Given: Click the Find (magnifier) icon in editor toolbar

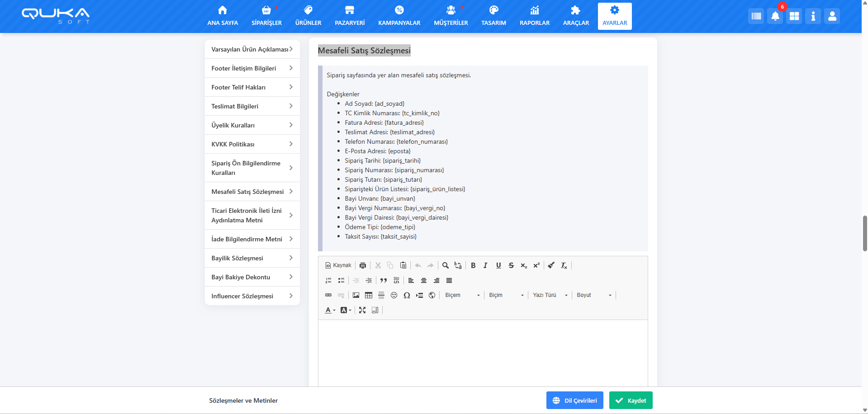Looking at the screenshot, I should point(445,265).
